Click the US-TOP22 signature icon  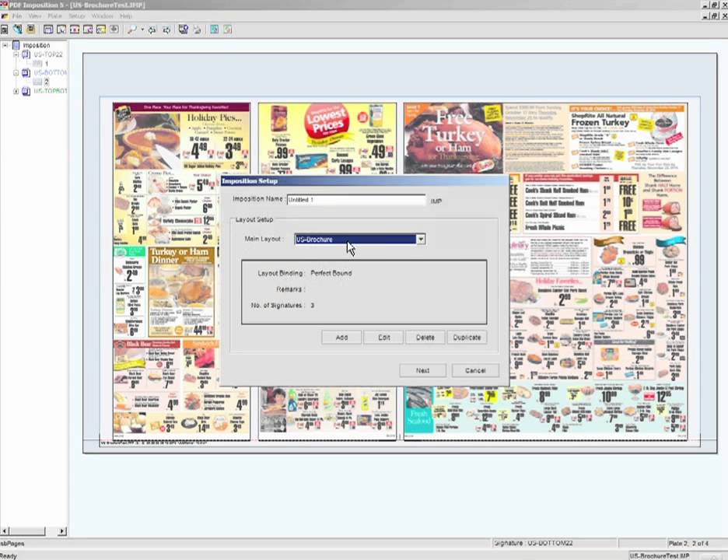point(26,54)
